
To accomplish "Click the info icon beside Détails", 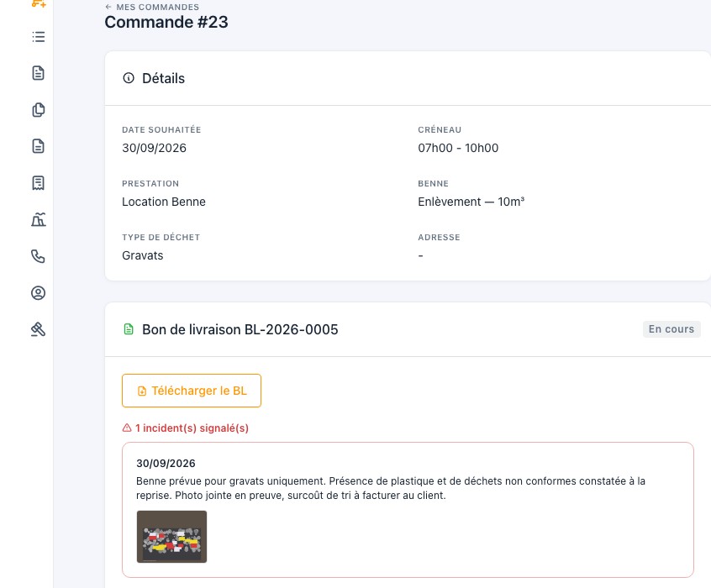I will (129, 78).
